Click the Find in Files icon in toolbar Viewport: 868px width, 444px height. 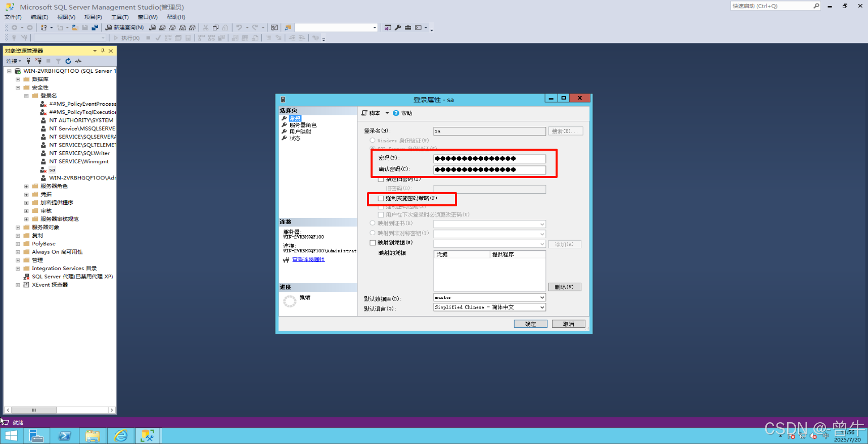coord(288,27)
